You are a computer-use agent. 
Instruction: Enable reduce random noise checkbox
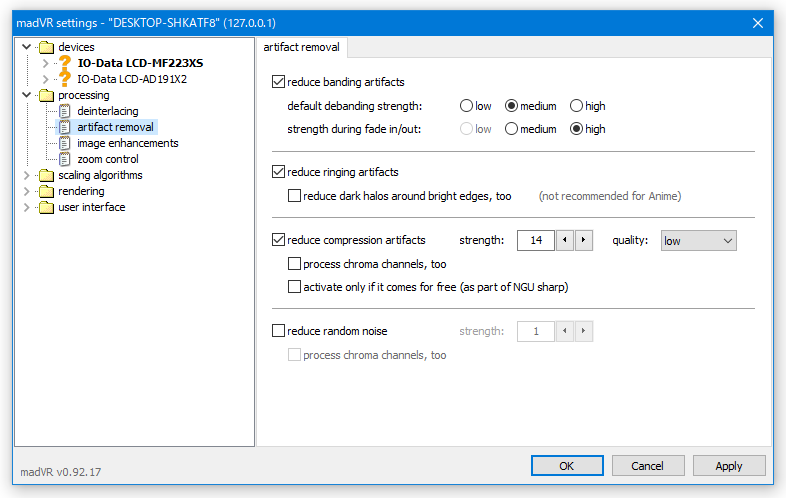pos(278,331)
